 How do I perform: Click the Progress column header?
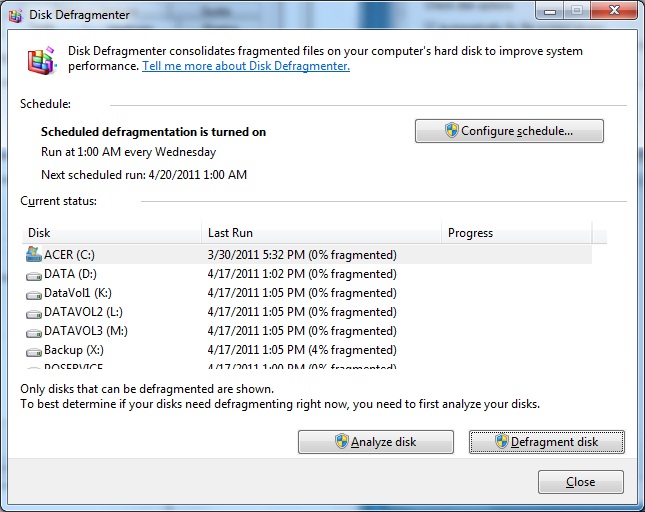(x=517, y=233)
